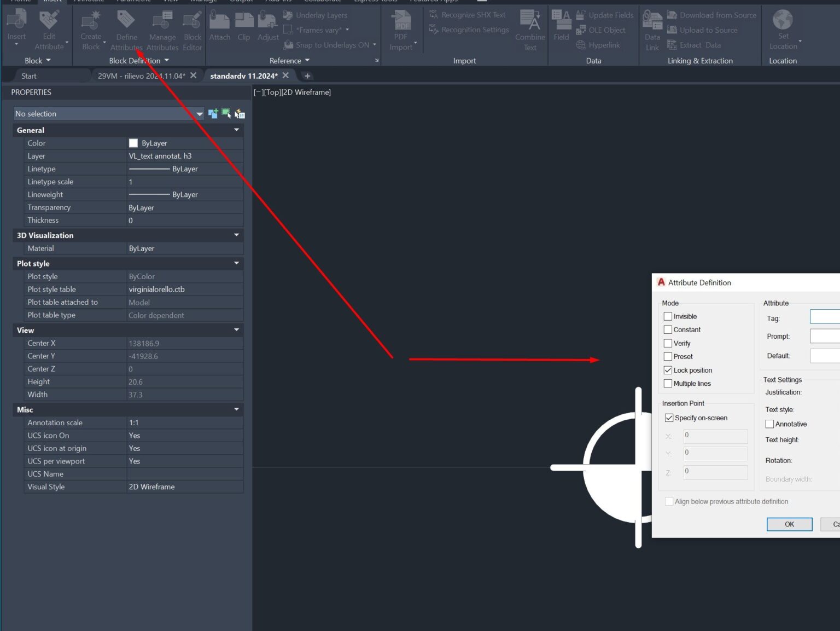Uncheck Lock position in the dialog
This screenshot has height=631, width=840.
click(668, 370)
